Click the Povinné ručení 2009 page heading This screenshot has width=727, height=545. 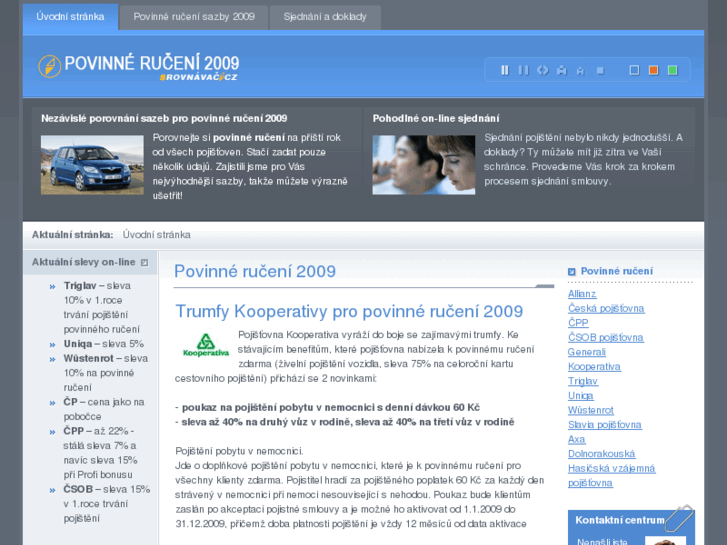[x=255, y=271]
